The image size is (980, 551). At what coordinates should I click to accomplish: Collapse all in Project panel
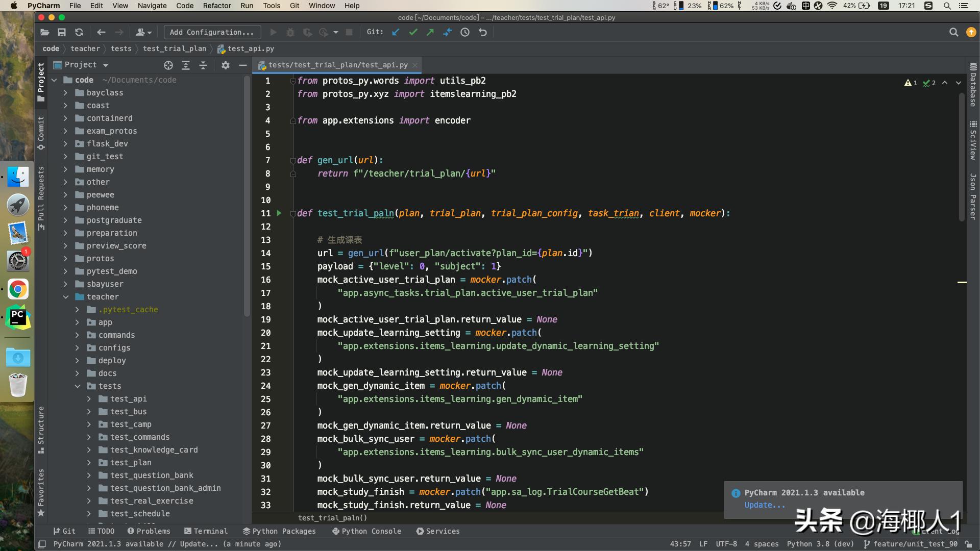(203, 65)
